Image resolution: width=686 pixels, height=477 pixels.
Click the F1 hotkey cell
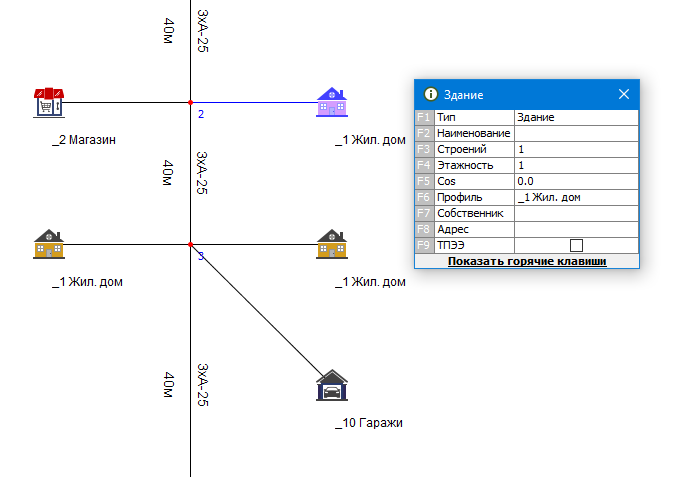click(x=424, y=117)
